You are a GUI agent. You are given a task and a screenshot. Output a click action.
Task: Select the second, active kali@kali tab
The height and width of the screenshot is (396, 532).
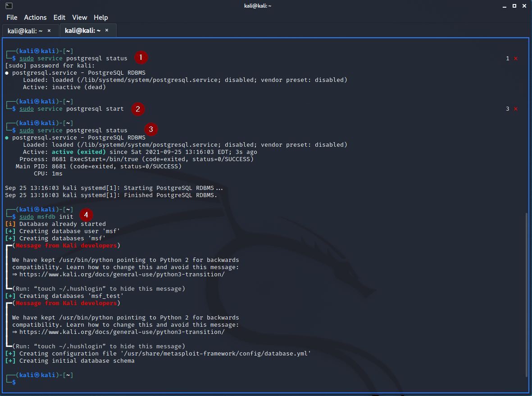pos(82,31)
